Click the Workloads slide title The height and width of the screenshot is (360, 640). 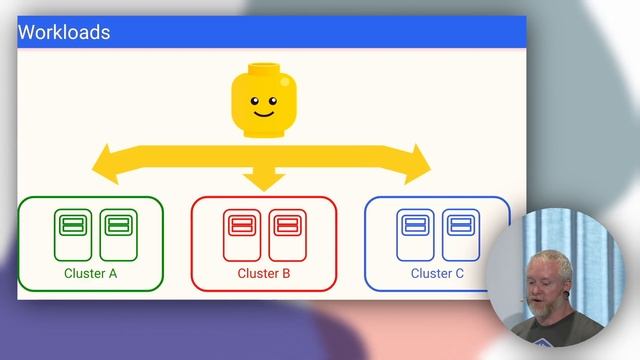coord(64,32)
